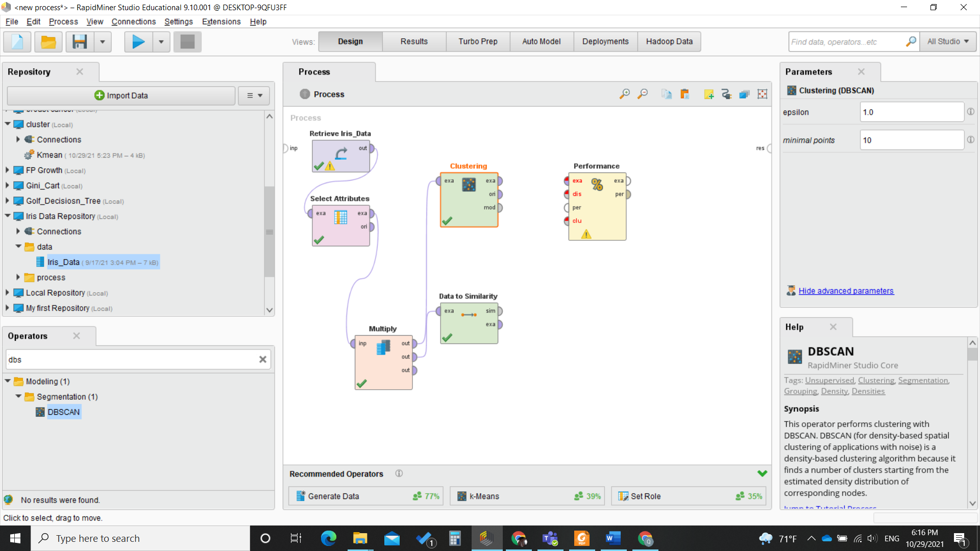The image size is (980, 551).
Task: Add the recommended Generate Data operator
Action: coord(365,496)
